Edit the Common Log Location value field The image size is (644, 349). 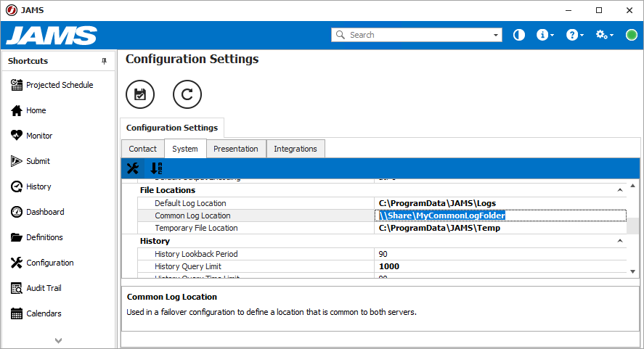(x=500, y=215)
